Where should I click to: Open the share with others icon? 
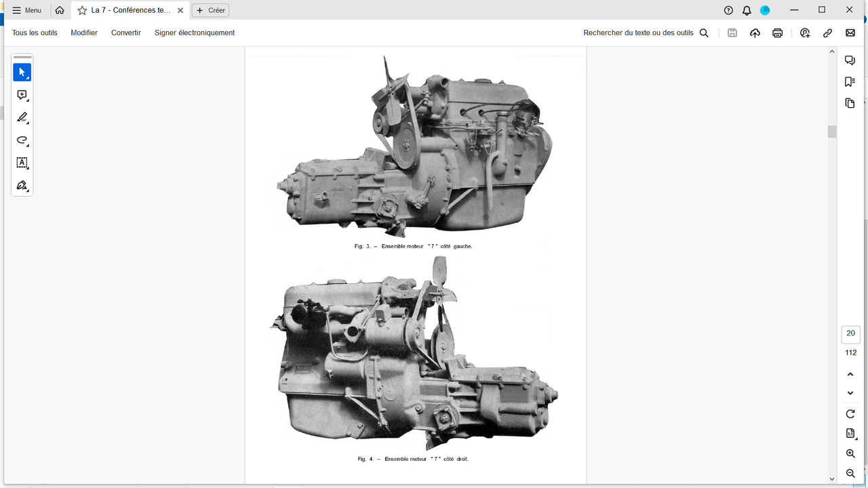point(805,33)
